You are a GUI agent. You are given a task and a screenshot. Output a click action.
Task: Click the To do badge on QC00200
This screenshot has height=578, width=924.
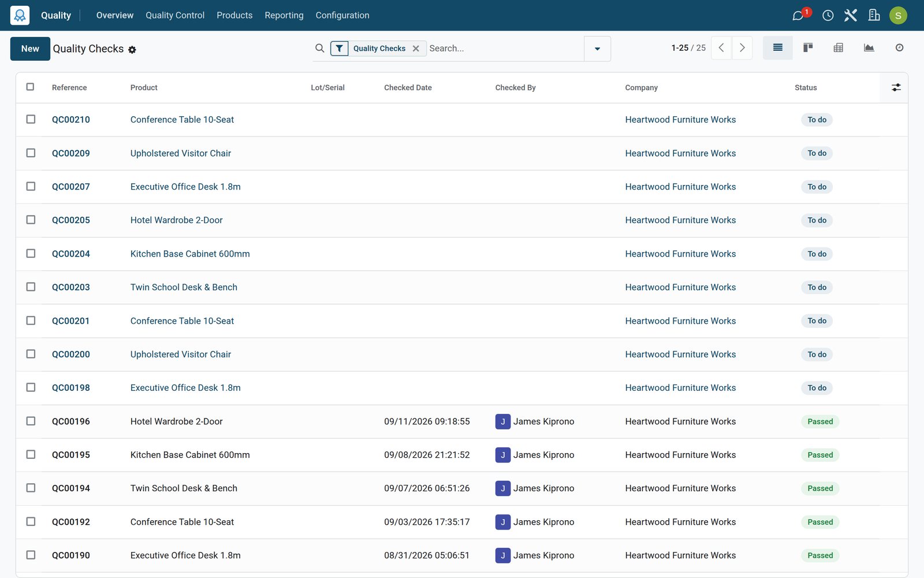tap(817, 354)
